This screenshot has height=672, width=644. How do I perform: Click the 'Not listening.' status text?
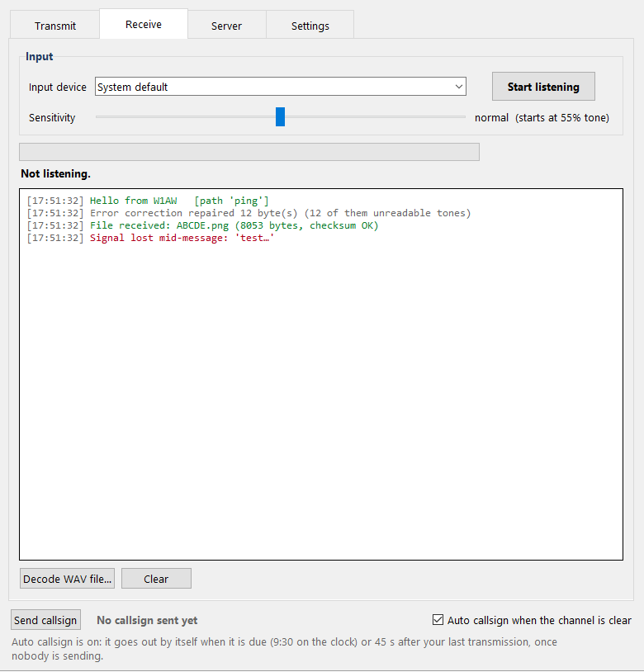tap(55, 173)
